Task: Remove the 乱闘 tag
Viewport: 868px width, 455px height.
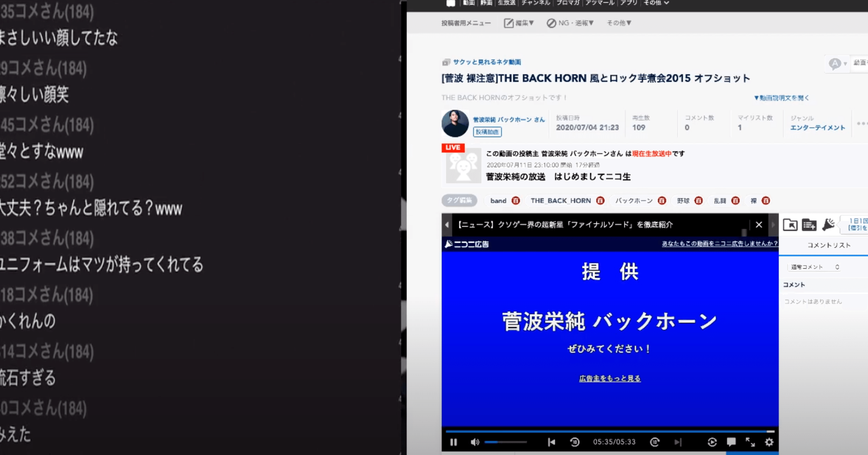Action: 735,201
